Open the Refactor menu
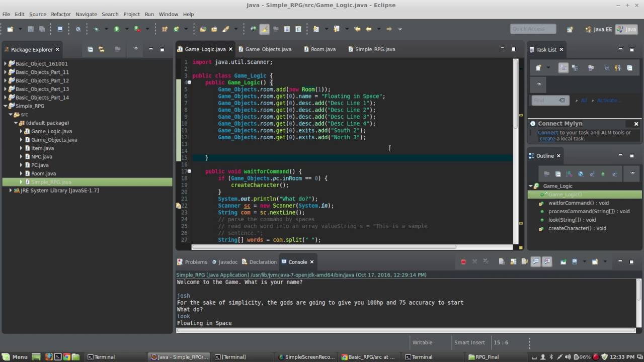The image size is (644, 362). tap(61, 14)
